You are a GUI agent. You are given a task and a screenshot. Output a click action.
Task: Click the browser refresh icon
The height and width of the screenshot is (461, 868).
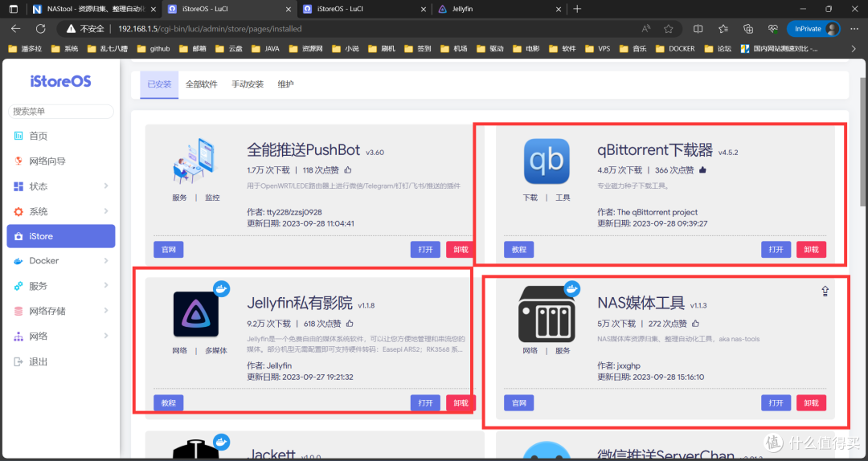point(40,29)
